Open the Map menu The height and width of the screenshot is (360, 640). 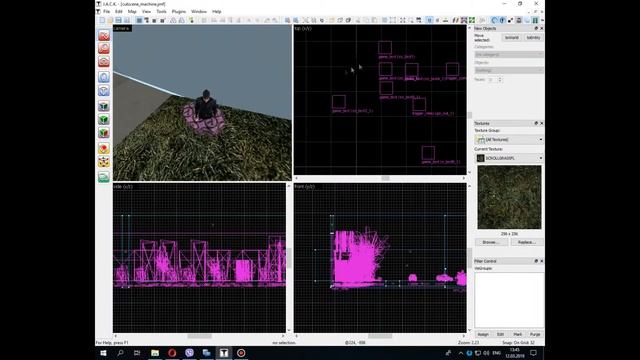pos(132,11)
